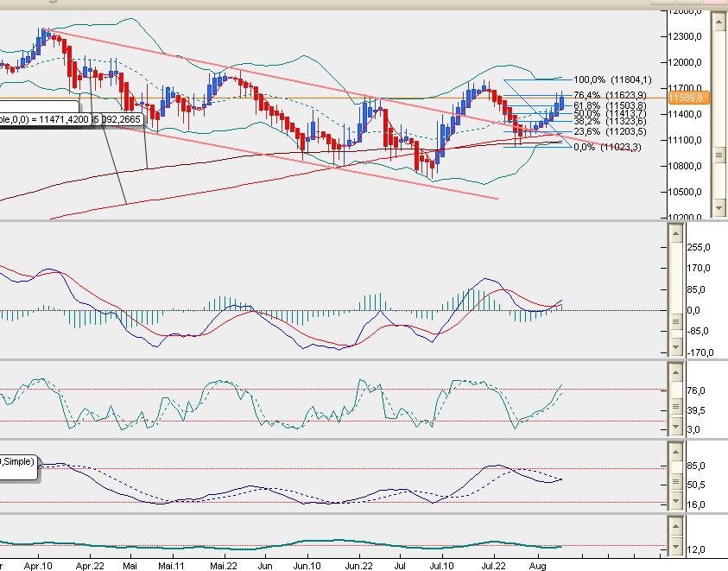The width and height of the screenshot is (728, 571).
Task: Click the price chart vertical scrollbar thumb
Action: pyautogui.click(x=719, y=155)
